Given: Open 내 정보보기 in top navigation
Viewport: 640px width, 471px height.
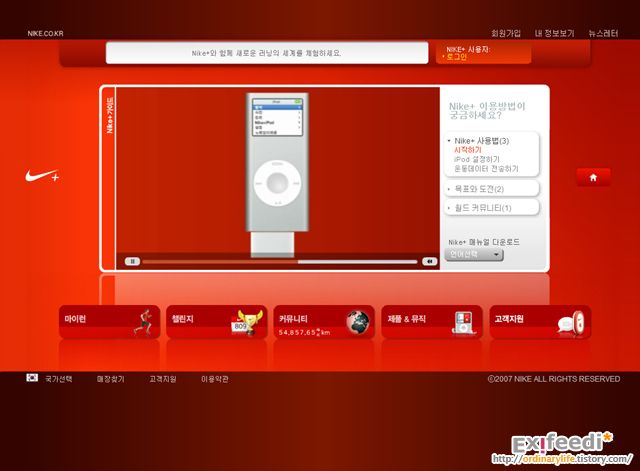Looking at the screenshot, I should [x=554, y=33].
